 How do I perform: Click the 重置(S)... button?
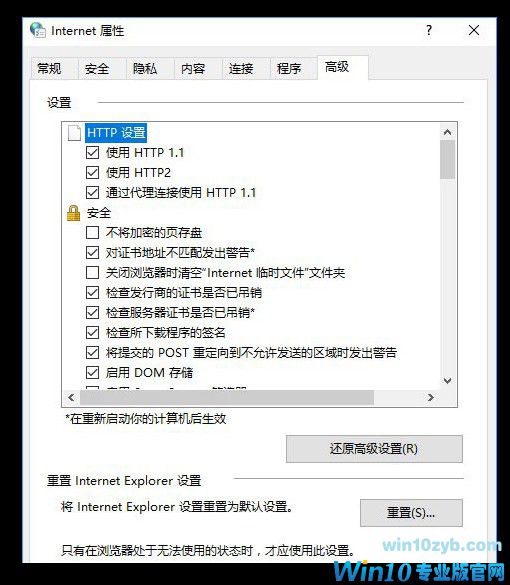(411, 513)
